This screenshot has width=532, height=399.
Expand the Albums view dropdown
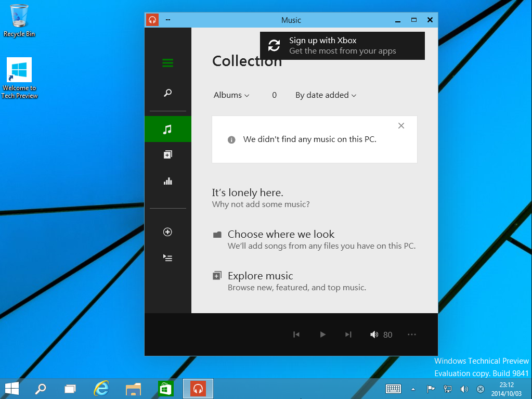pyautogui.click(x=231, y=95)
